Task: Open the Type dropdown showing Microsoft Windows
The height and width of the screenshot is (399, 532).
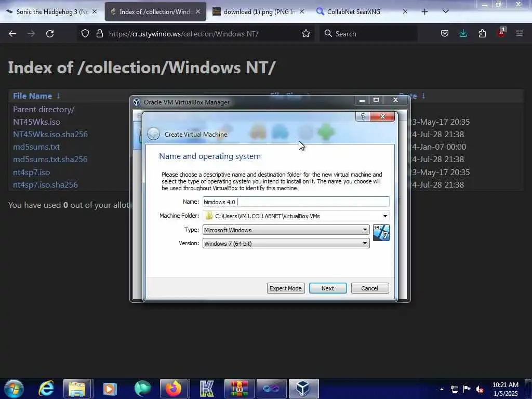Action: [x=286, y=230]
